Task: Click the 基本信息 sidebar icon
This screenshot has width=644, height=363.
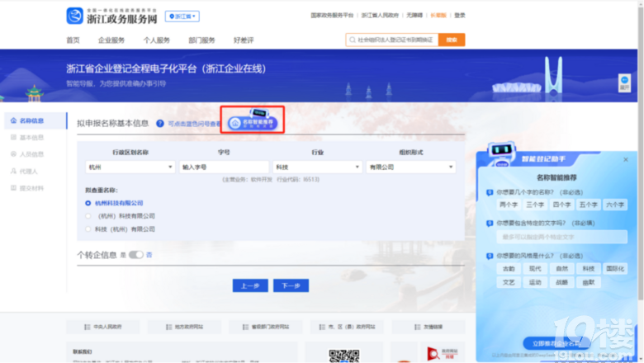Action: click(13, 138)
